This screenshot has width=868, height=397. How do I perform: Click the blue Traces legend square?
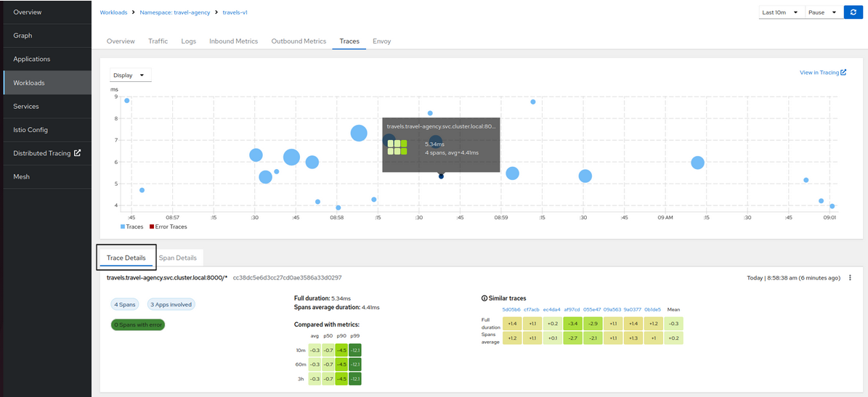click(x=123, y=227)
